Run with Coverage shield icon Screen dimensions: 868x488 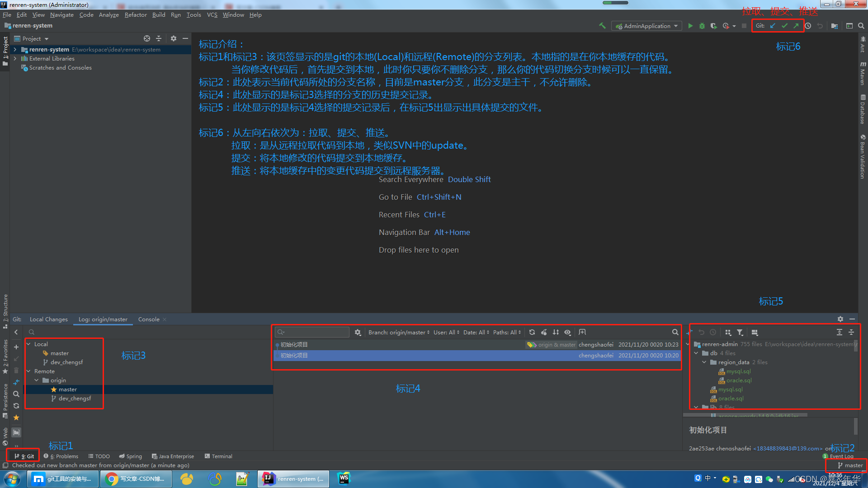(714, 26)
